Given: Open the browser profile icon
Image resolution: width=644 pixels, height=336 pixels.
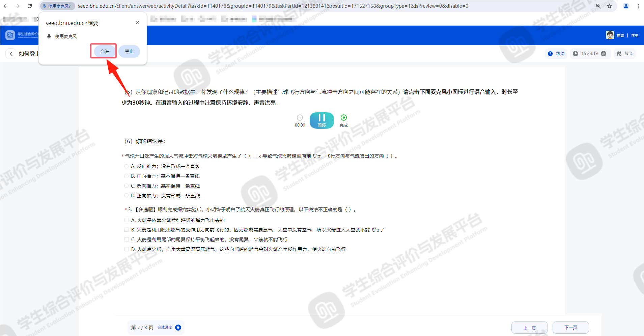Looking at the screenshot, I should tap(626, 6).
